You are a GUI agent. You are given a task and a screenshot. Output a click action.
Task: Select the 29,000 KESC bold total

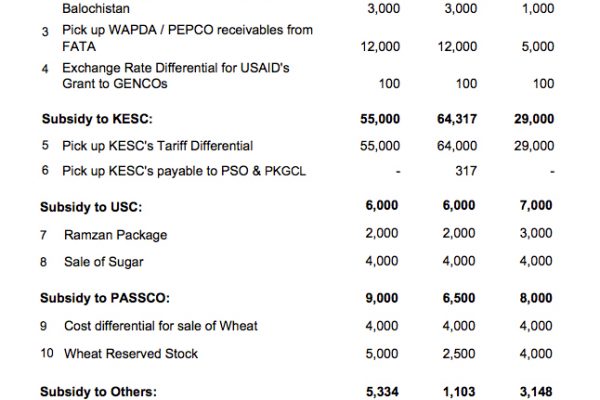tap(534, 119)
